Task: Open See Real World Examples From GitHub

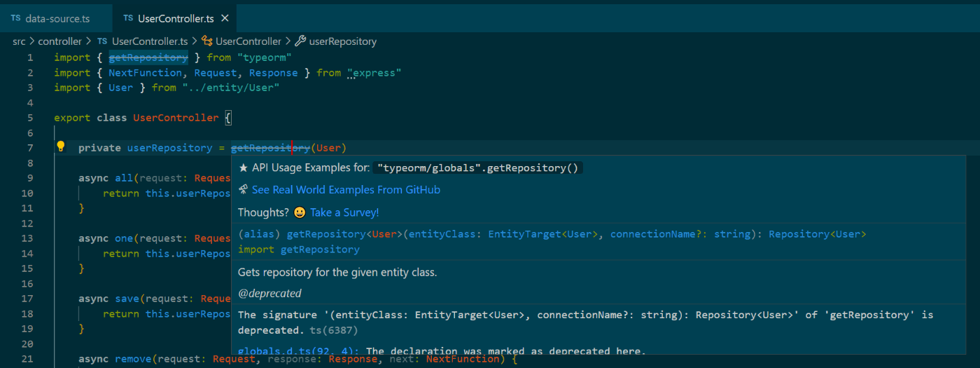Action: pos(346,190)
